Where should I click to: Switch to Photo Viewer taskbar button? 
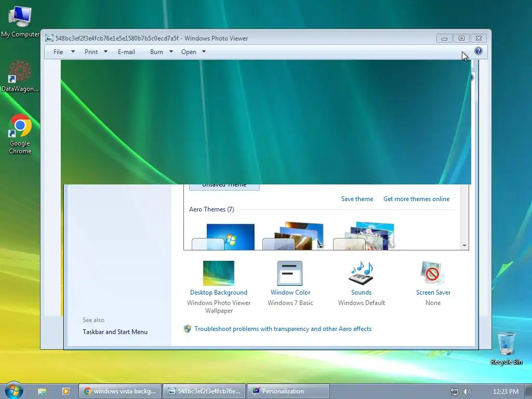point(205,391)
